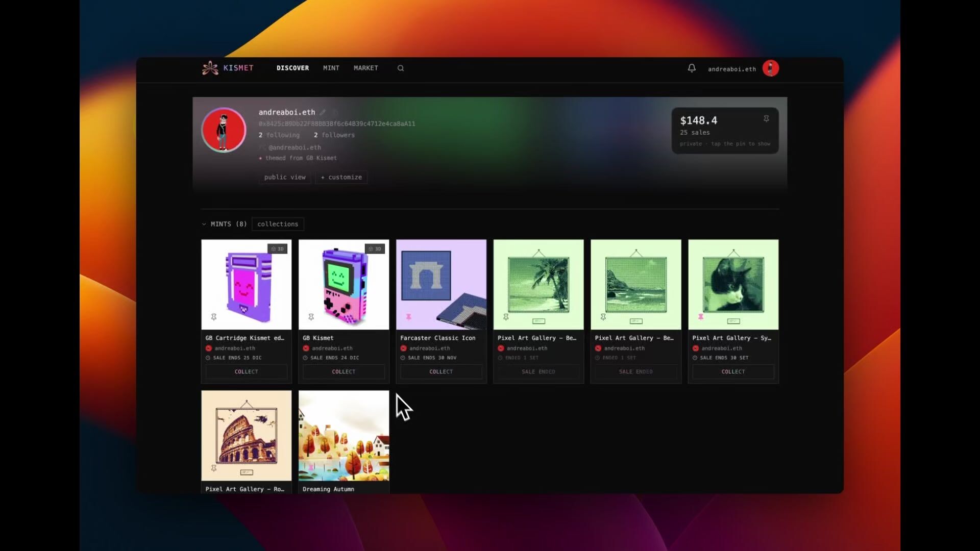Image resolution: width=980 pixels, height=551 pixels.
Task: Open the 2 followers list
Action: coord(334,135)
